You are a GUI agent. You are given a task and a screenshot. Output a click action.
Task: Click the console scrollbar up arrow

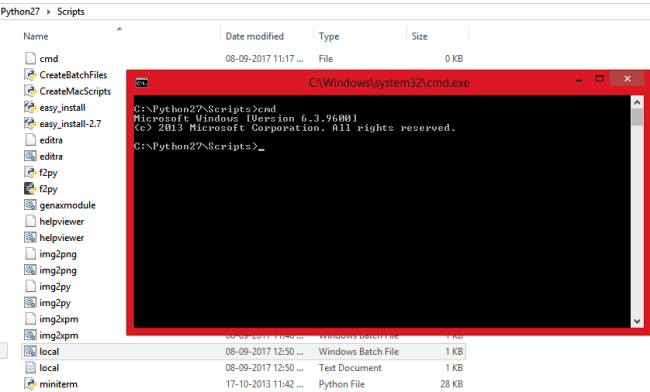click(x=637, y=102)
